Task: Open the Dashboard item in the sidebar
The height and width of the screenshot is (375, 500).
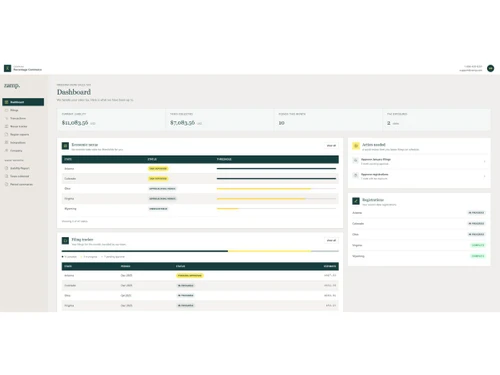Action: coord(23,102)
